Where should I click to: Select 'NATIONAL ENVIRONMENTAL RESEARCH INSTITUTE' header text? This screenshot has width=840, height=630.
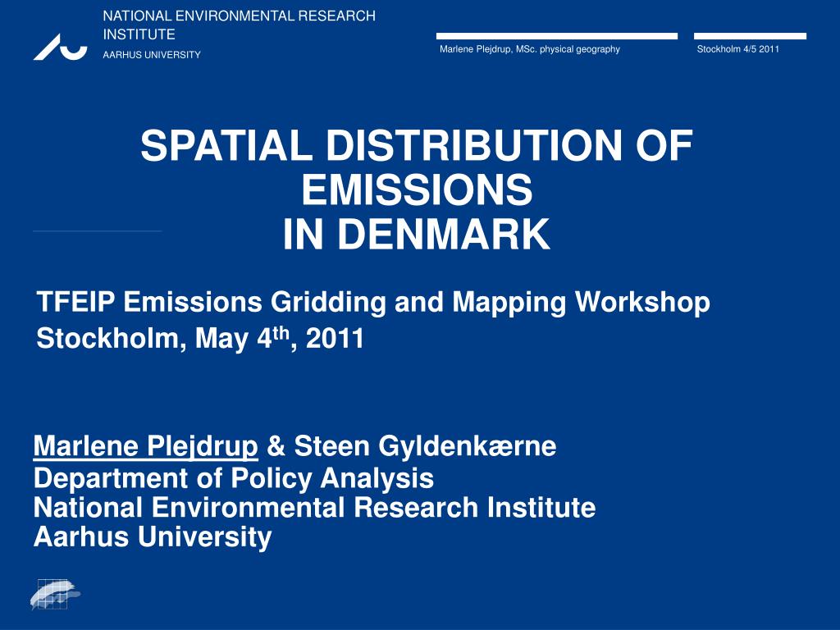click(239, 25)
